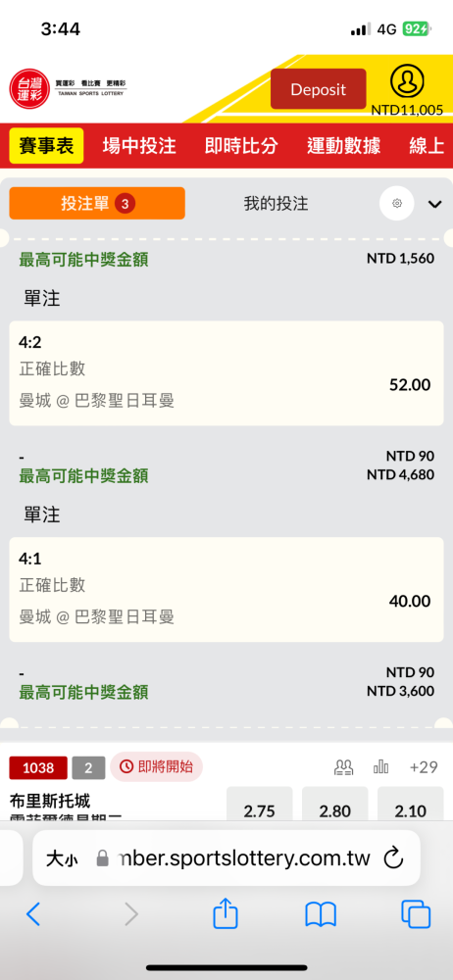Viewport: 453px width, 980px height.
Task: Open 場中投注 in the navigation bar
Action: tap(139, 146)
